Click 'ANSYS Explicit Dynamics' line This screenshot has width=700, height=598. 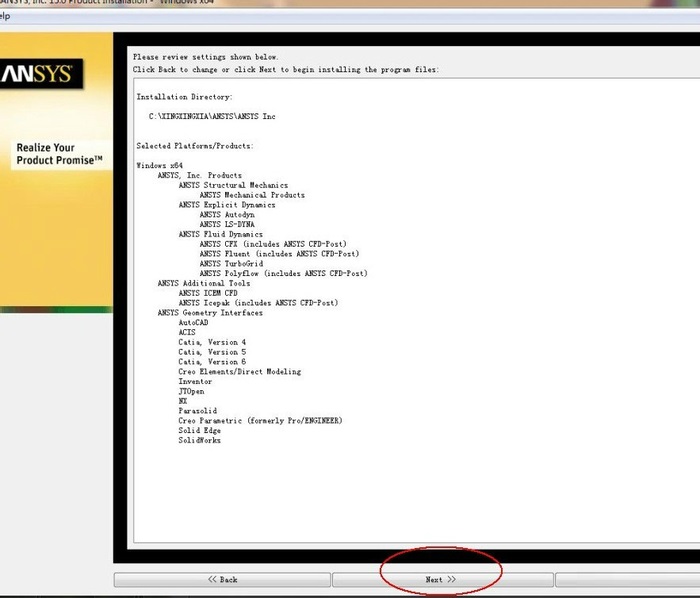click(x=227, y=204)
